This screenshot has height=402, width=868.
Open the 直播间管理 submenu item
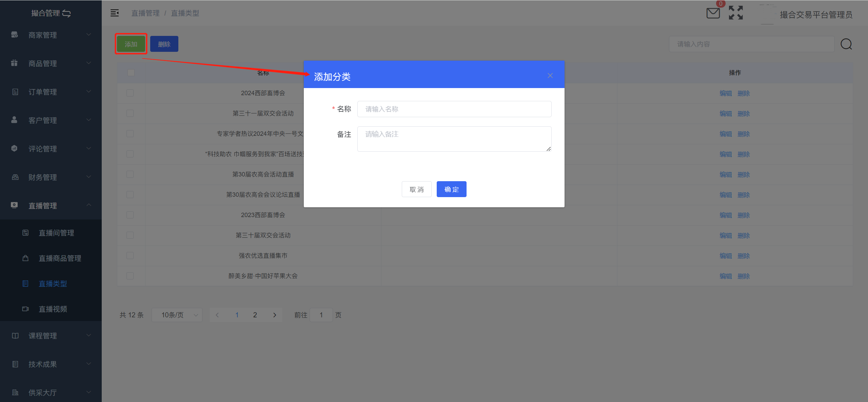point(51,233)
